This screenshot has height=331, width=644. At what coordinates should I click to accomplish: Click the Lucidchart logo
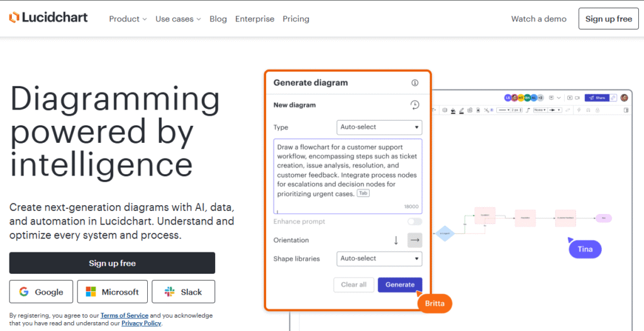click(48, 18)
